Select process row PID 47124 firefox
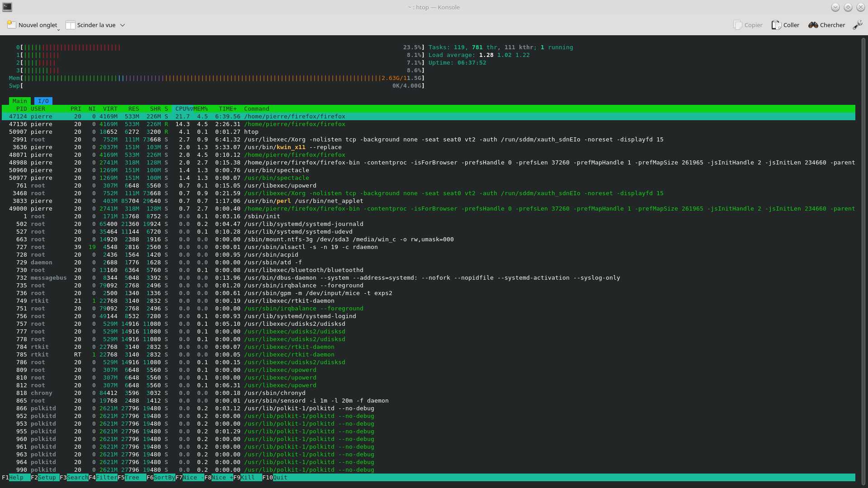The width and height of the screenshot is (868, 488). [x=429, y=116]
